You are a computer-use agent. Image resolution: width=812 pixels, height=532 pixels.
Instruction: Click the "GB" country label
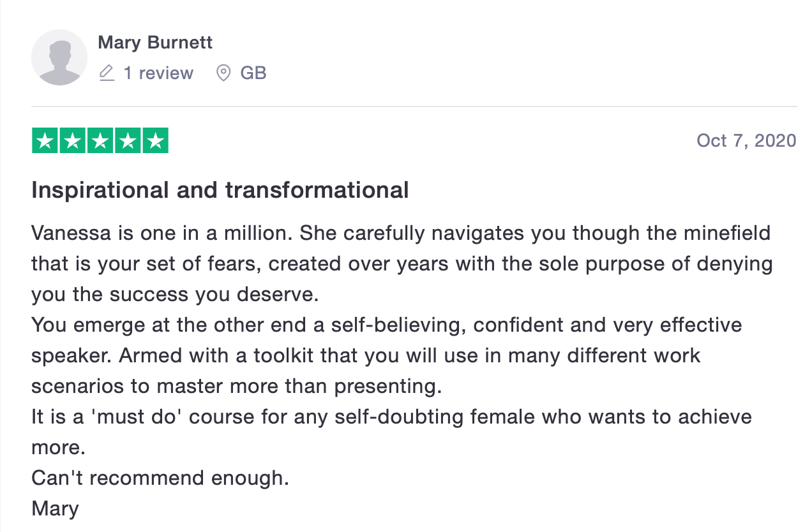click(253, 73)
